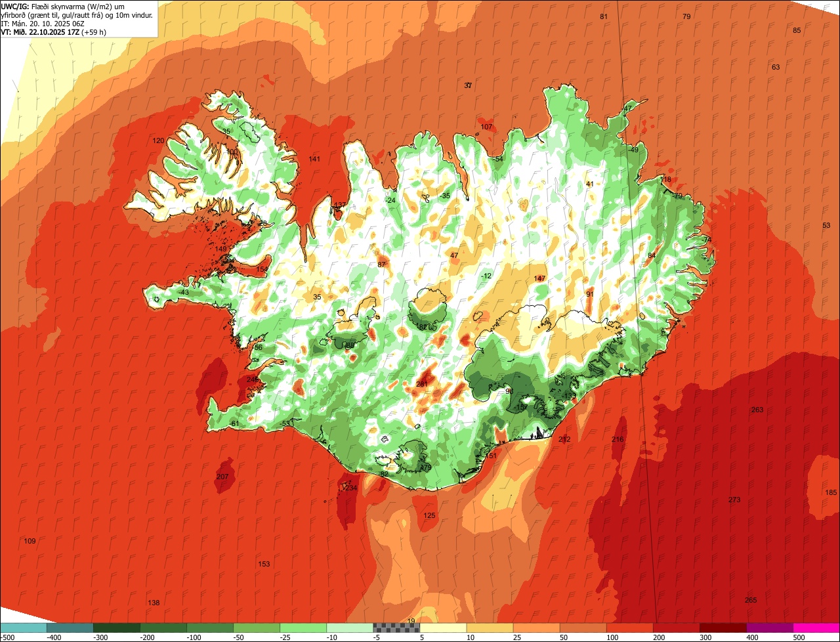Select the flux value 212
The height and width of the screenshot is (642, 840).
click(x=564, y=439)
